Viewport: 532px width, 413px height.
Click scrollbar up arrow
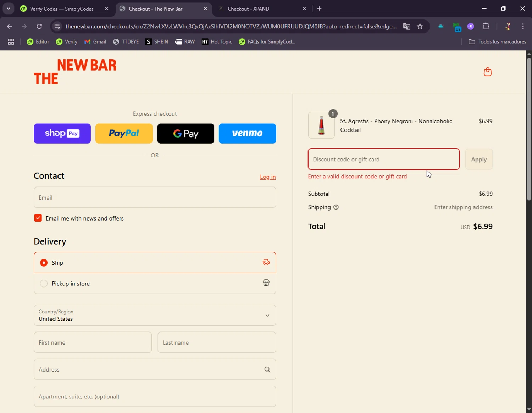[x=529, y=54]
